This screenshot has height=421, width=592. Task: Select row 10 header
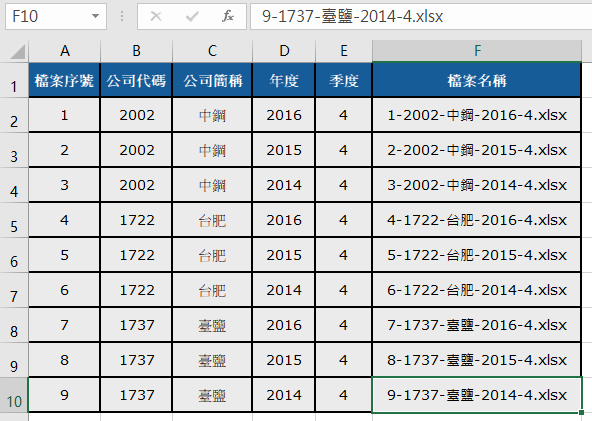pyautogui.click(x=14, y=395)
